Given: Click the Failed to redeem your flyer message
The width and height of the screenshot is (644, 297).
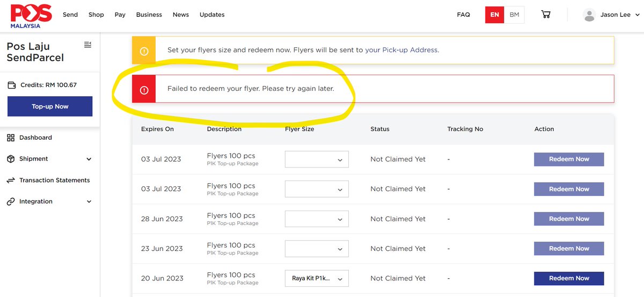Looking at the screenshot, I should [251, 89].
